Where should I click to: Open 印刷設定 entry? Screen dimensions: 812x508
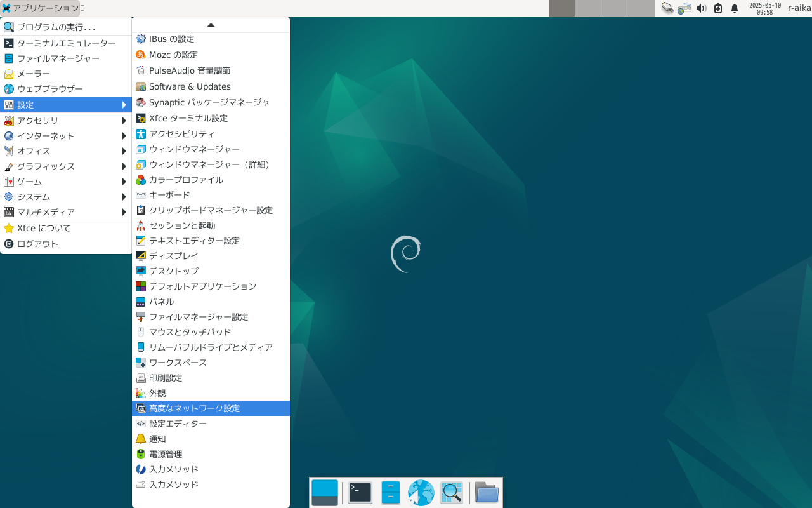coord(211,378)
